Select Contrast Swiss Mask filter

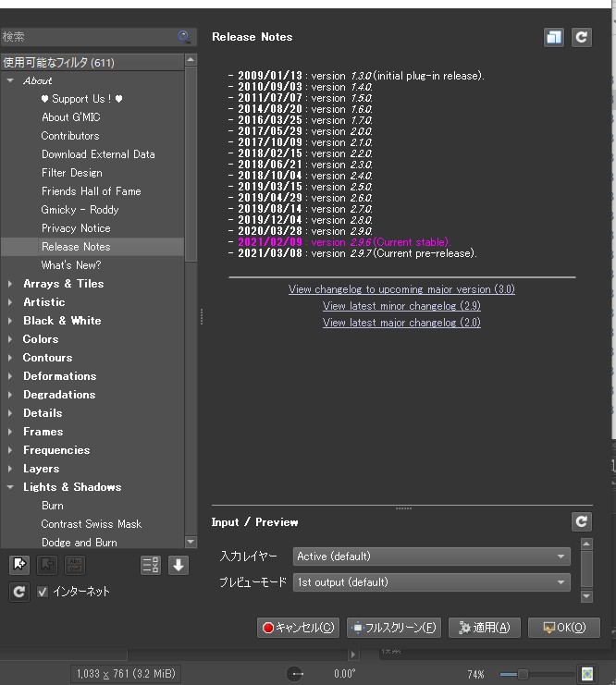[x=91, y=524]
